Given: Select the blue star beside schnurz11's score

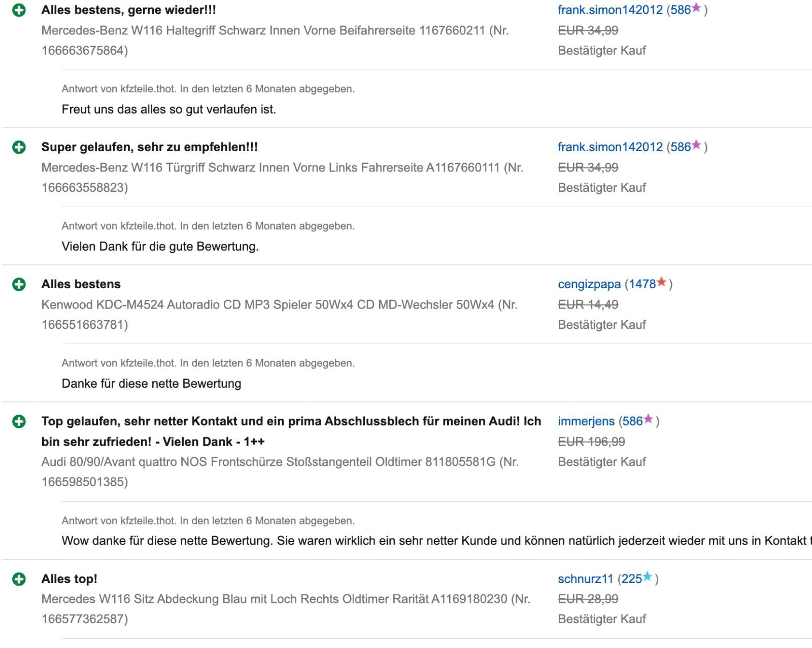Looking at the screenshot, I should coord(649,576).
